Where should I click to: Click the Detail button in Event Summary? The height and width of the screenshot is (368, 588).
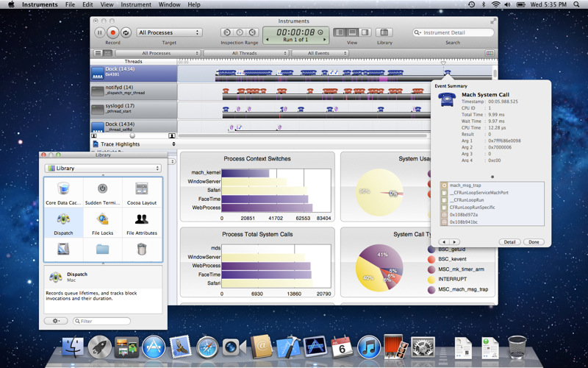509,242
